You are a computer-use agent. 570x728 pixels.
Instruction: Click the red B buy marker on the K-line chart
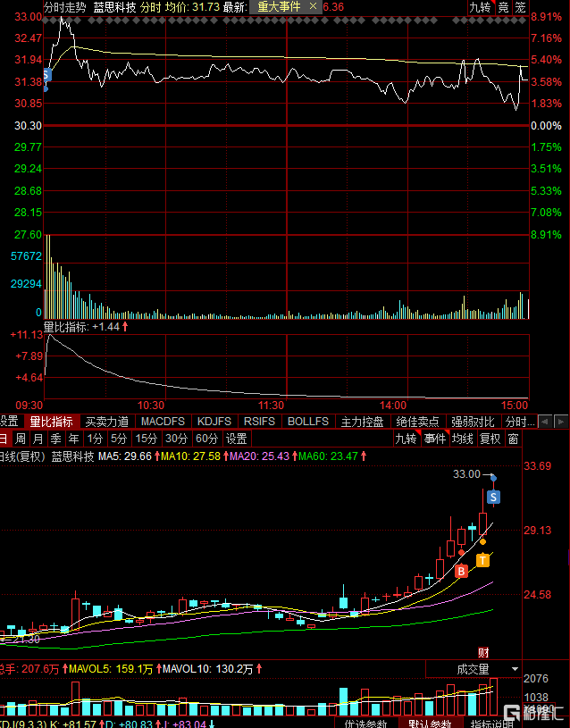tap(461, 571)
